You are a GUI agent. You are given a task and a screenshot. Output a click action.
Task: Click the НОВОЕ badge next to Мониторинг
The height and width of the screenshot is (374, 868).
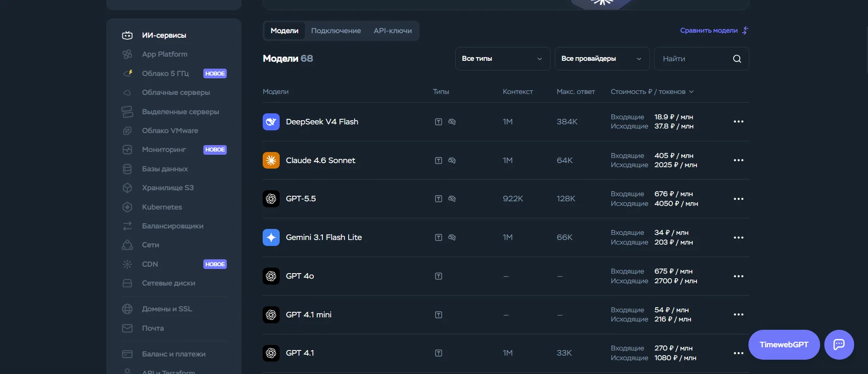point(215,150)
